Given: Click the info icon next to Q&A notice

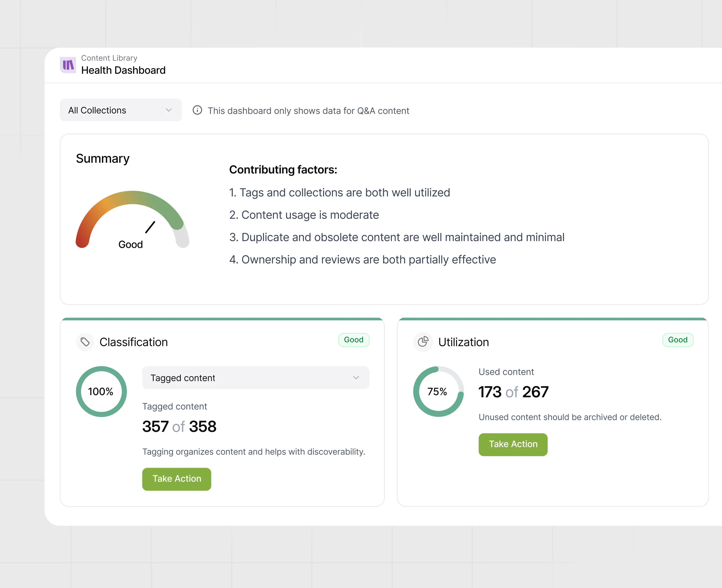Looking at the screenshot, I should tap(198, 111).
